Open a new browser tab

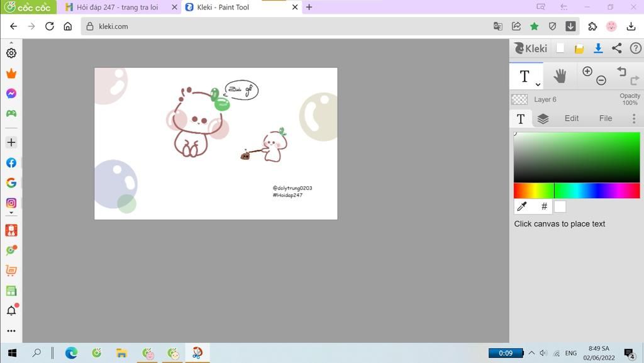pyautogui.click(x=309, y=7)
